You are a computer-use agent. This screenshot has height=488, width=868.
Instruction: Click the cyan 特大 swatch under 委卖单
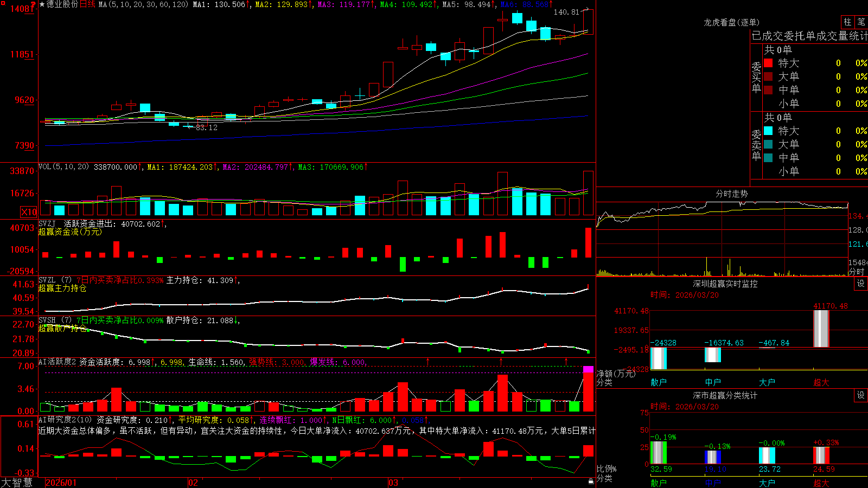(x=768, y=131)
